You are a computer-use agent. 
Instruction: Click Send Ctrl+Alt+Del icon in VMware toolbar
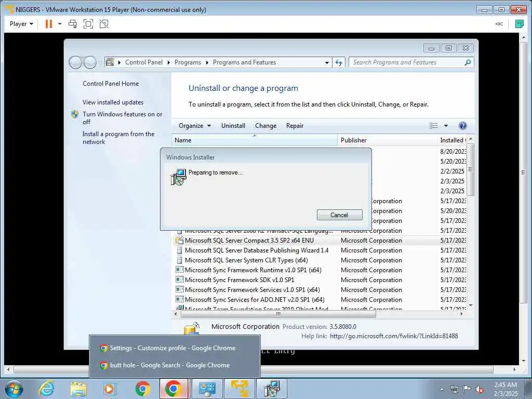click(x=73, y=24)
